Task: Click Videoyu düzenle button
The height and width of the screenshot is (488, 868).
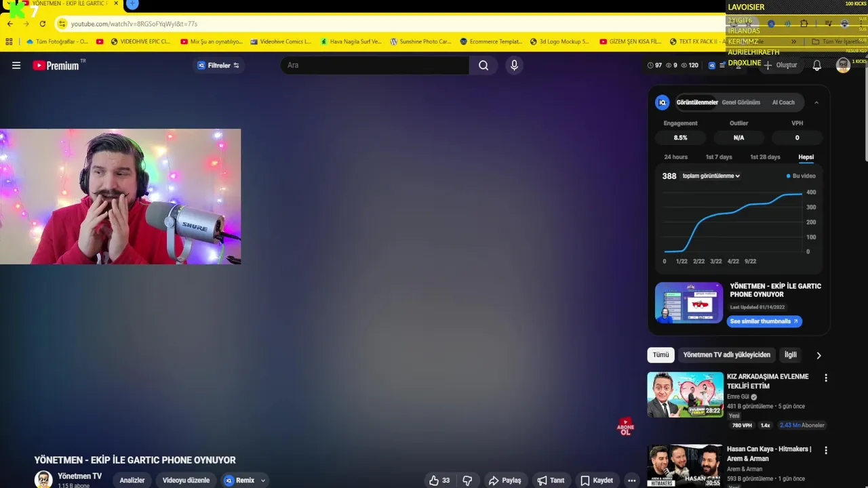Action: [x=186, y=481]
